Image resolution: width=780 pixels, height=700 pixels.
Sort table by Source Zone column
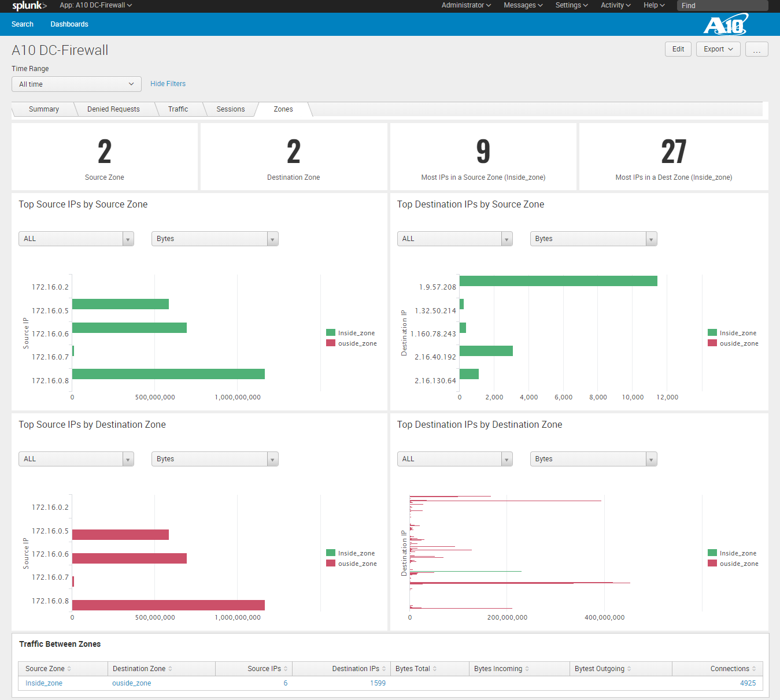49,669
